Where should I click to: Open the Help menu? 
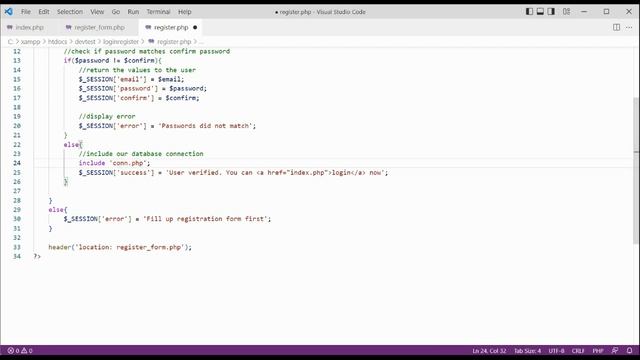[184, 12]
